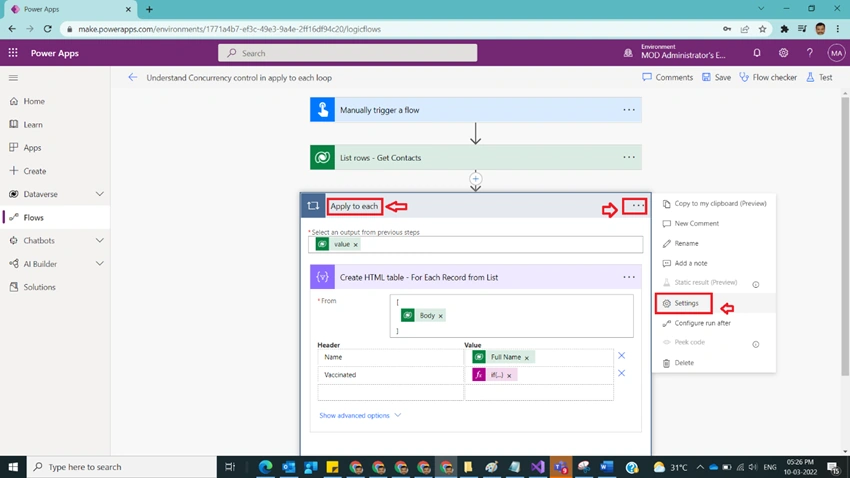
Task: Select Configure run after
Action: click(714, 323)
